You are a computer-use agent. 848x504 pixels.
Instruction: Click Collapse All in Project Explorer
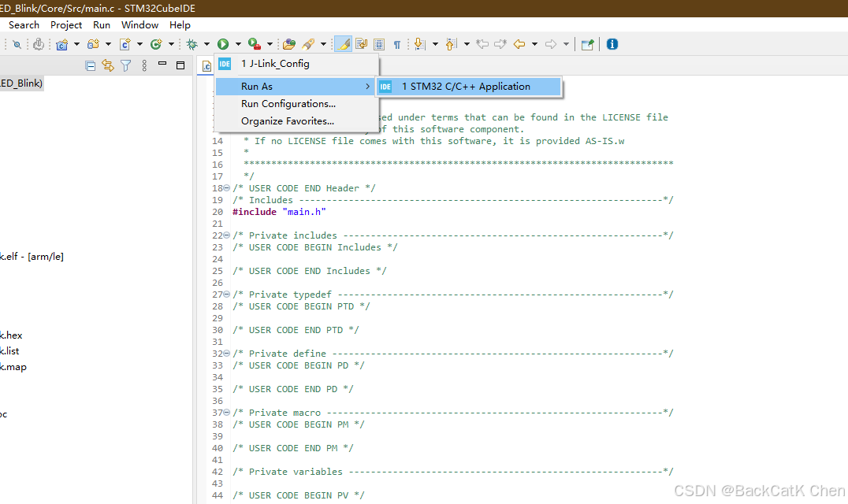91,66
